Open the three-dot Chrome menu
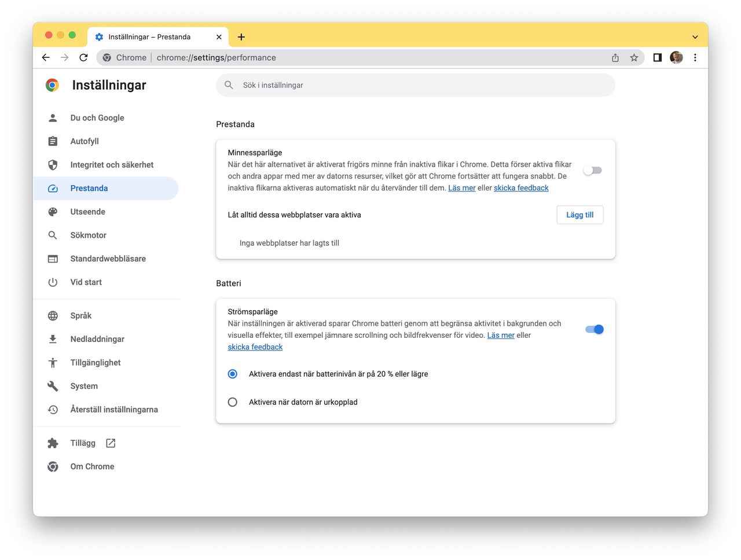741x560 pixels. pos(695,57)
